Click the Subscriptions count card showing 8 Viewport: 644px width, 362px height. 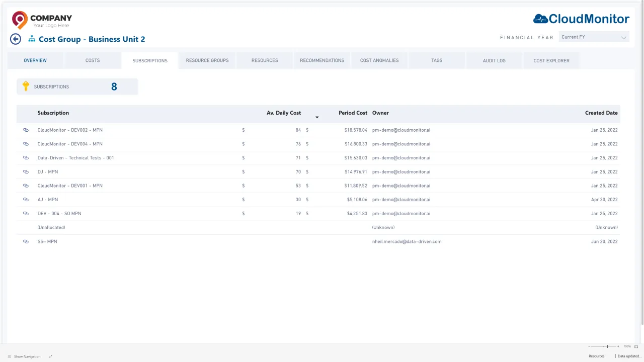(77, 86)
